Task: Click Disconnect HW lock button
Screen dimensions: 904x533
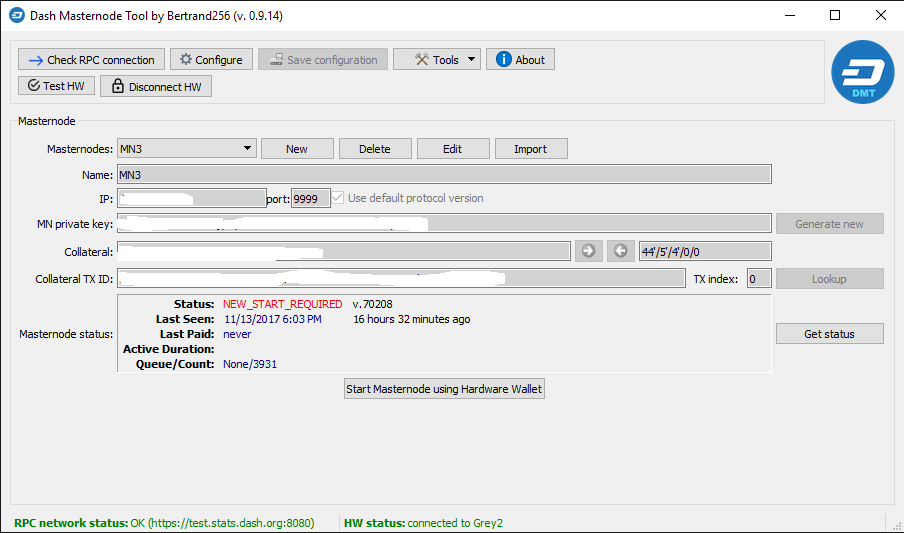Action: pos(156,87)
